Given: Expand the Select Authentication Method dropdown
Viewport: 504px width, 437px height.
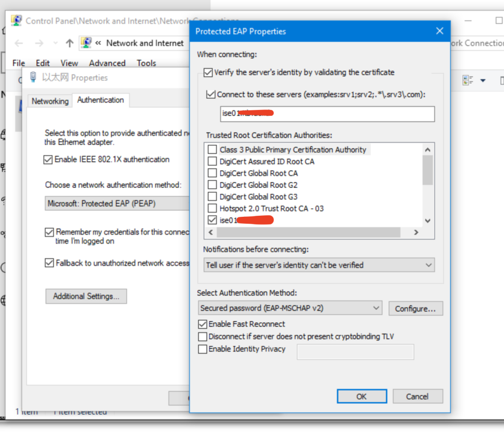Looking at the screenshot, I should pyautogui.click(x=290, y=308).
